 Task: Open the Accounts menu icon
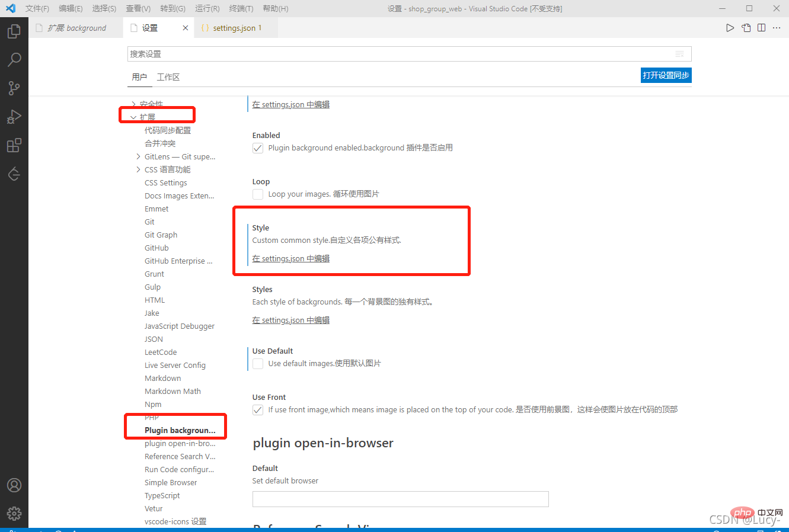14,485
